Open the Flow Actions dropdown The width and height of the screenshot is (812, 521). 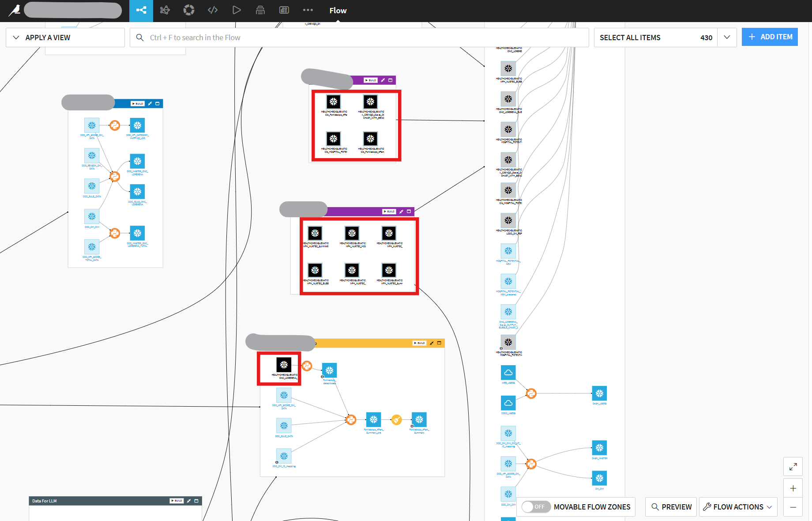click(738, 507)
